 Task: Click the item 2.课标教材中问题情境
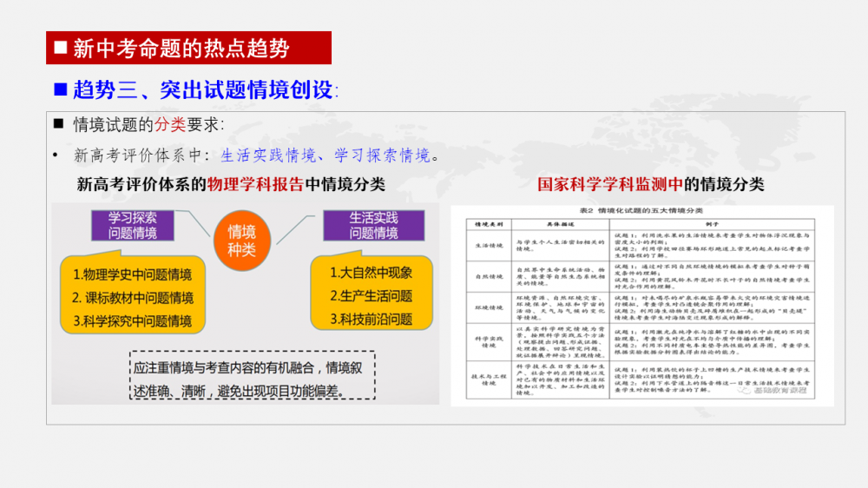tap(132, 298)
